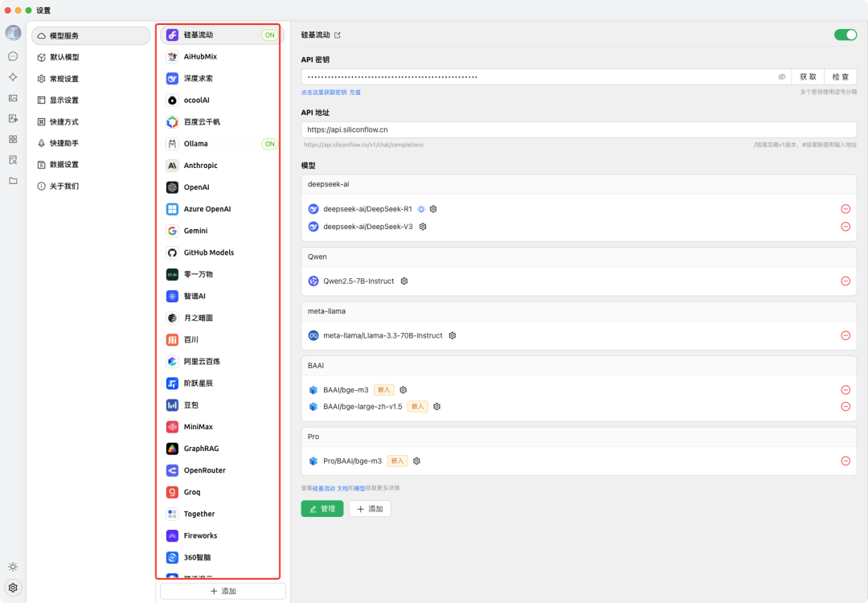Open the knowledge base sidebar icon
868x603 pixels.
click(13, 160)
